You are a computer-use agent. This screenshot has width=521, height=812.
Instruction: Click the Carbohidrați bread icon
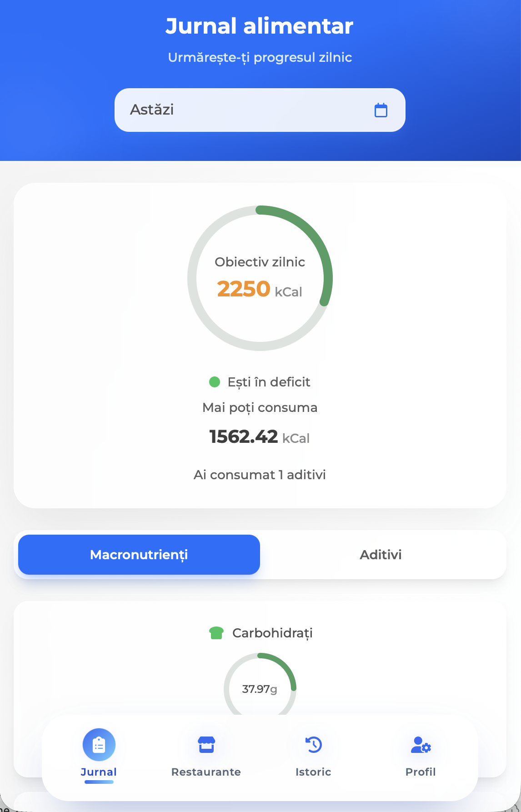pyautogui.click(x=216, y=633)
